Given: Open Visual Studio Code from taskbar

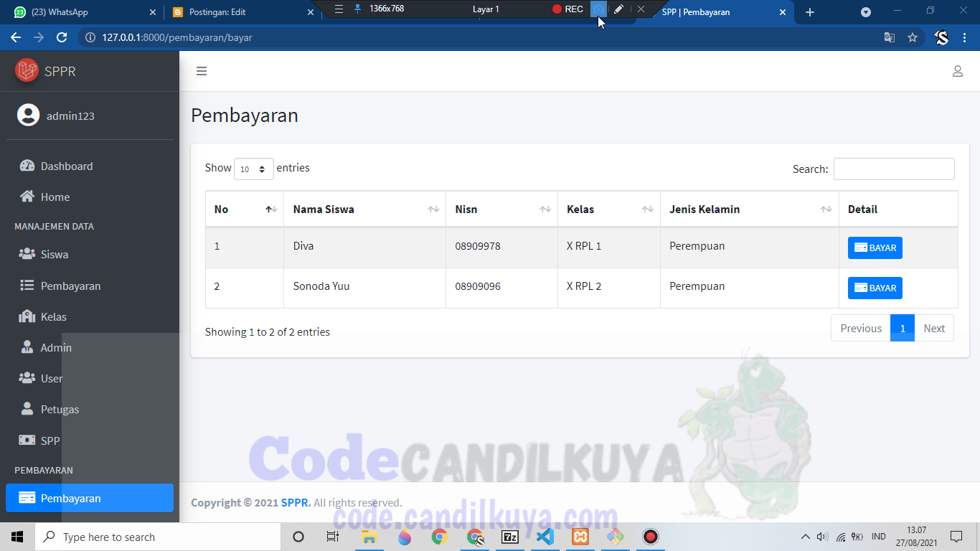Looking at the screenshot, I should [545, 537].
